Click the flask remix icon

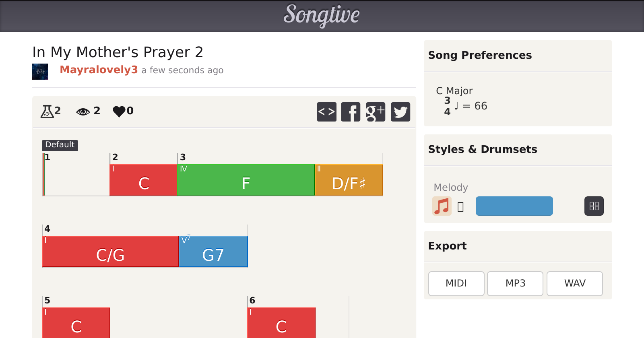47,111
